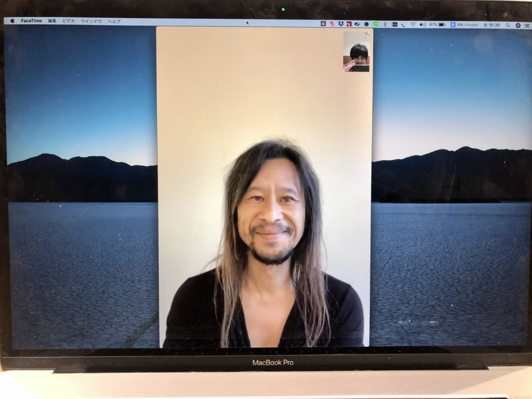532x399 pixels.
Task: Open the ビデオ menu for call options
Action: [68, 21]
